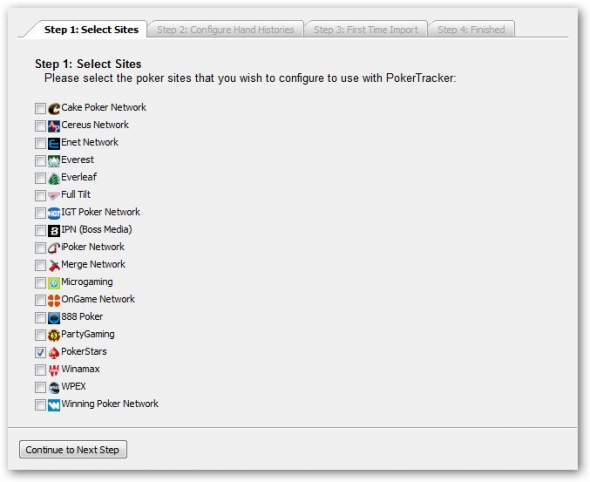Enable the Cake Poker Network checkbox

(40, 108)
